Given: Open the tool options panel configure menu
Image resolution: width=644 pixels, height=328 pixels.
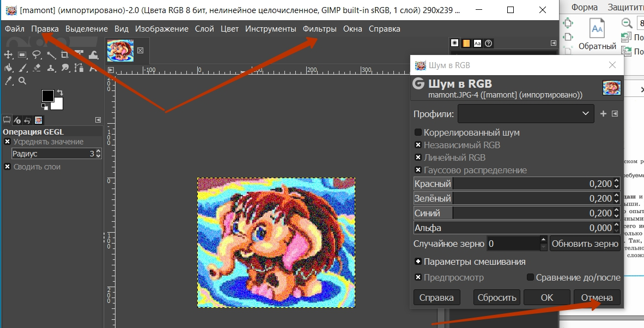Looking at the screenshot, I should [x=98, y=120].
